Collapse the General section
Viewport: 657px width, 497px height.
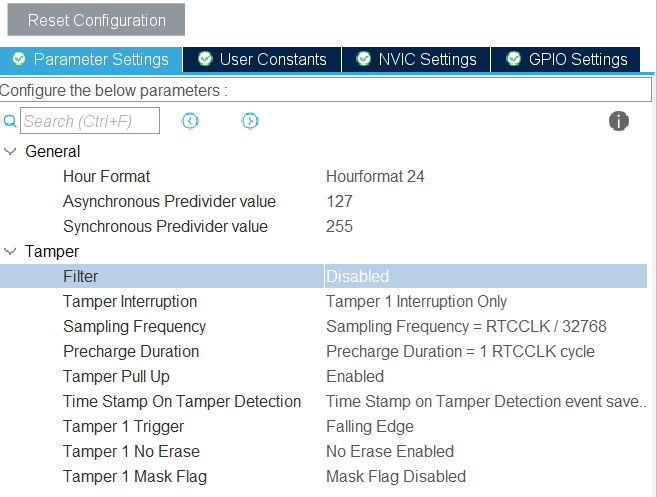(10, 151)
